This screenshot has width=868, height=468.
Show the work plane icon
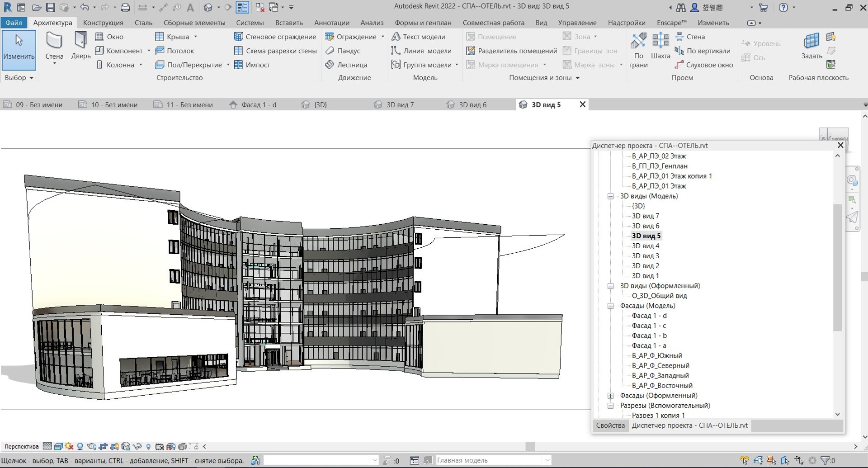(831, 37)
